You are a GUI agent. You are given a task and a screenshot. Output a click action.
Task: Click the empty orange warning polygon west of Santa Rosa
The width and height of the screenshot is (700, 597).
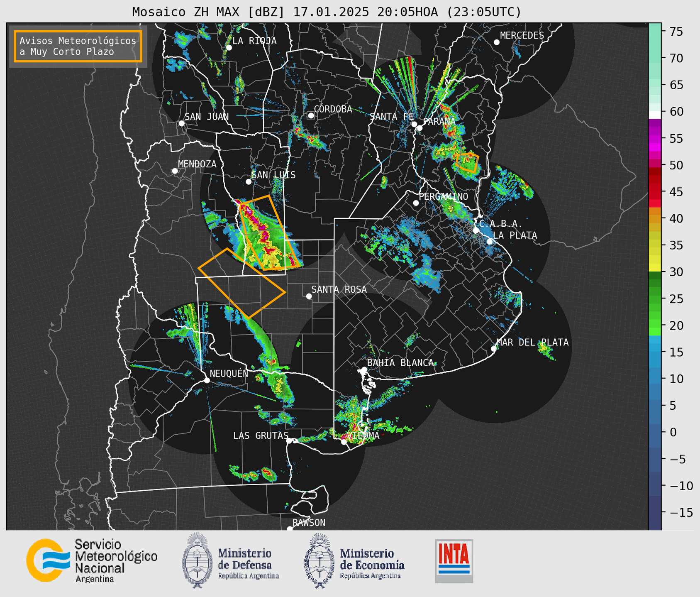point(241,283)
